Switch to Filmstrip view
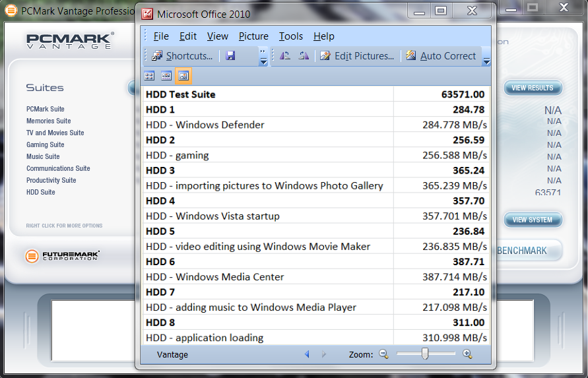This screenshot has height=378, width=588. coord(166,76)
